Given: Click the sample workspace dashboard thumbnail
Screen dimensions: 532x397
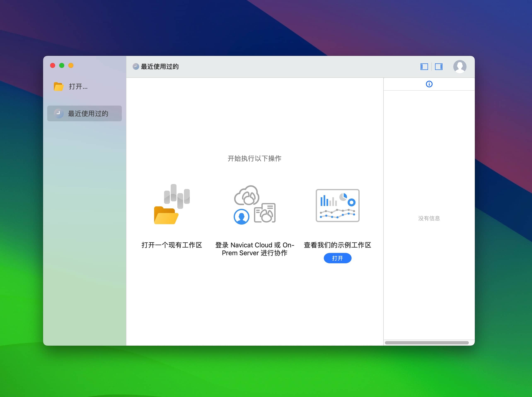Looking at the screenshot, I should pos(337,206).
